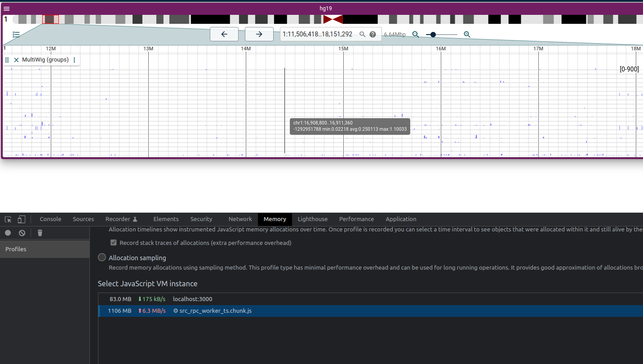Switch to the Network tab
643x364 pixels.
pos(240,219)
